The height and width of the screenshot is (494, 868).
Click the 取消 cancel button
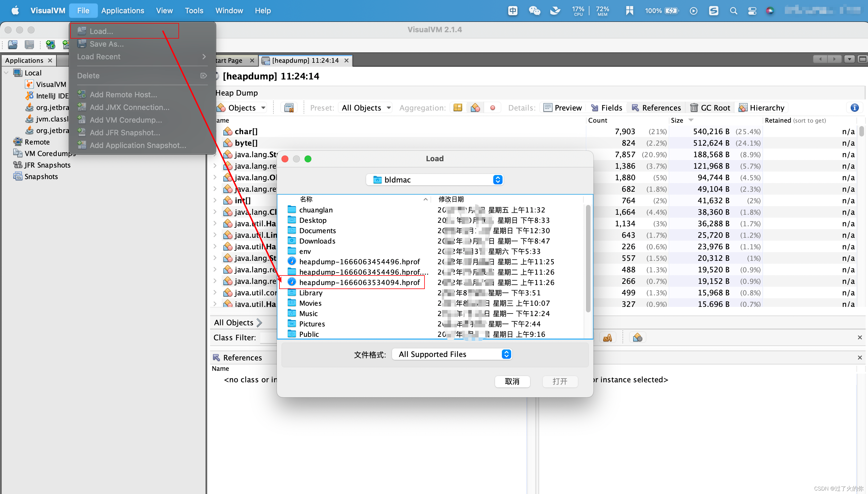512,381
